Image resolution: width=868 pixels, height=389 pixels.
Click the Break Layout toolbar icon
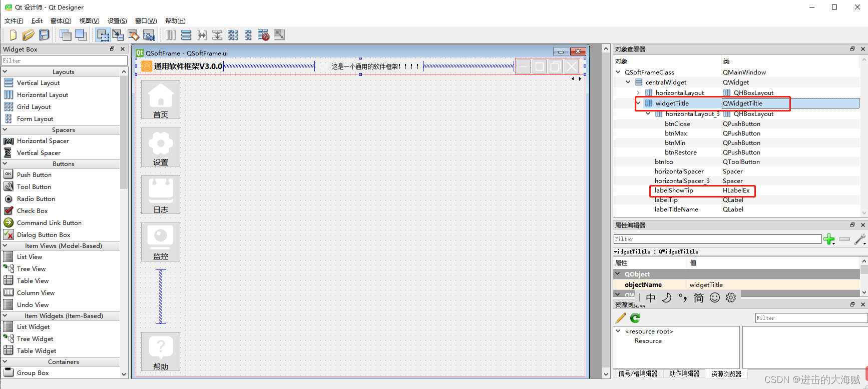coord(264,35)
